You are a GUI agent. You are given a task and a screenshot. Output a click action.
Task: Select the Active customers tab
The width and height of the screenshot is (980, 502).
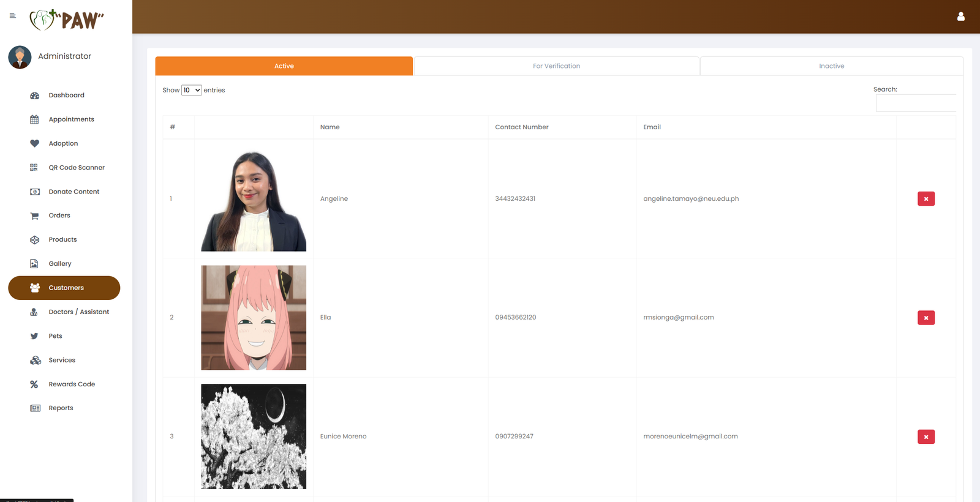pos(284,66)
